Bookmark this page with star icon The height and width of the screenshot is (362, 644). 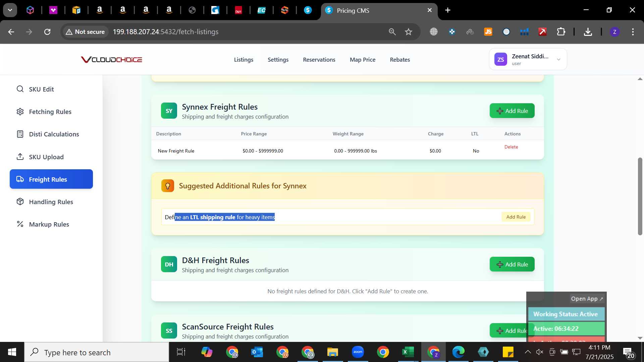pos(408,32)
